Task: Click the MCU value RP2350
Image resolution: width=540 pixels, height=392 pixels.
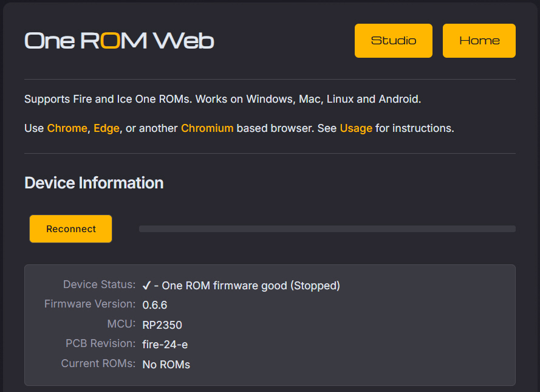Action: point(162,325)
